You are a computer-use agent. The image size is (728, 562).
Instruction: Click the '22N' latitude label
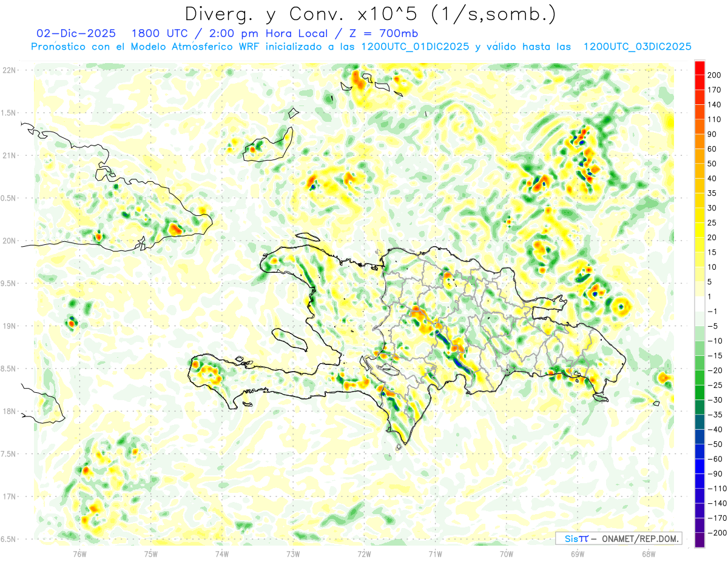[9, 70]
